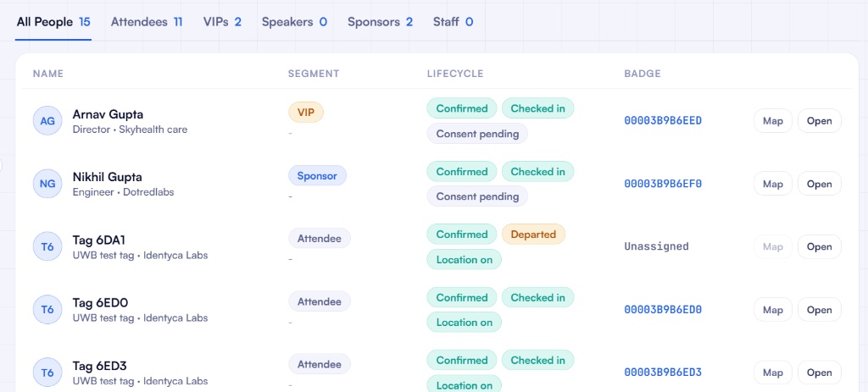Image resolution: width=868 pixels, height=392 pixels.
Task: Show the Speakers tab
Action: click(x=294, y=22)
